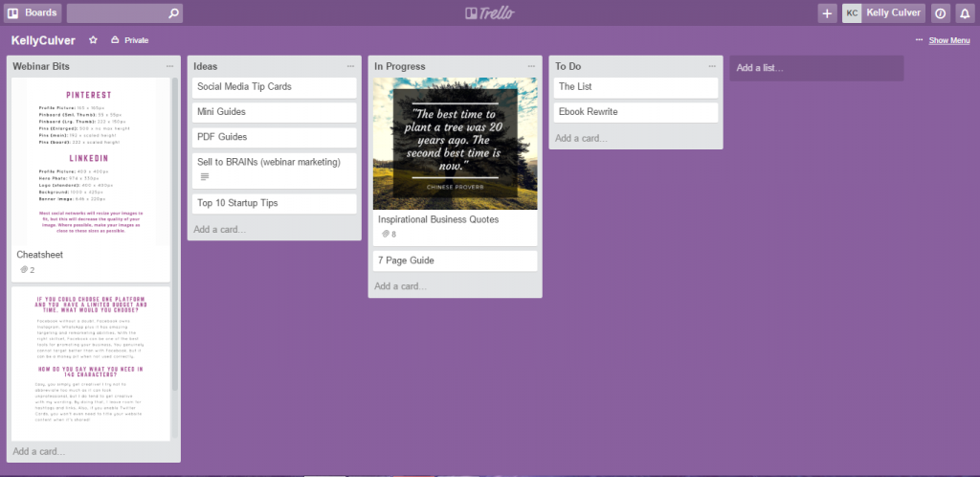Change Private visibility setting

(130, 40)
